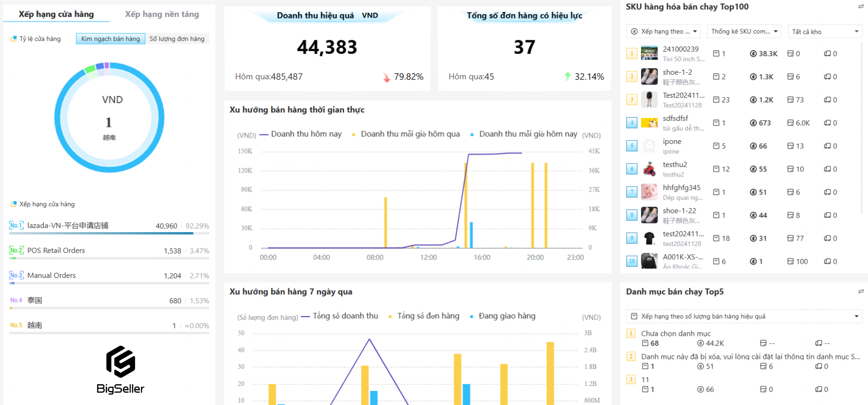Select the Kim ngạch bán hàng toggle
Viewport: 868px width, 405px height.
(110, 39)
